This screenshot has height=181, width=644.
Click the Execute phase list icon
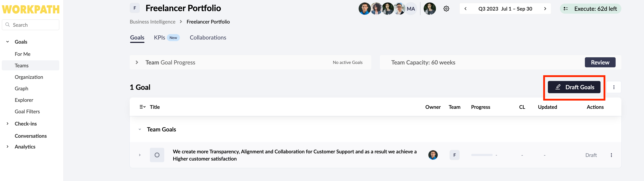coord(566,9)
